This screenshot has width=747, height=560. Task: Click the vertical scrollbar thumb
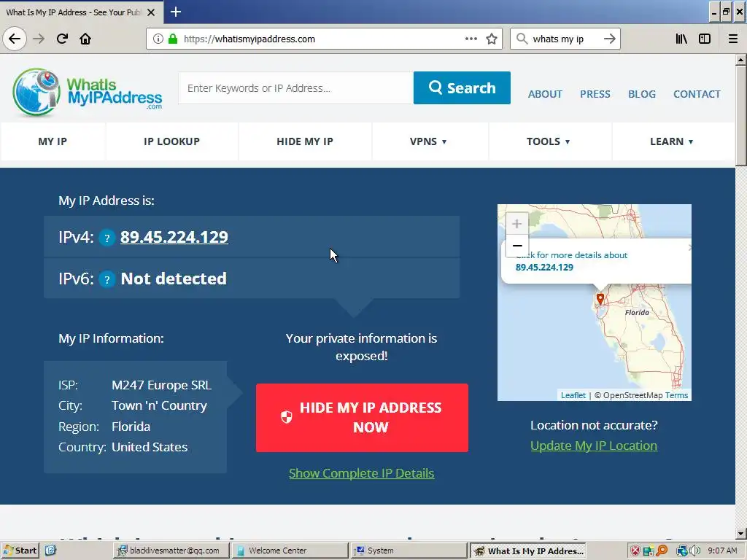coord(741,116)
